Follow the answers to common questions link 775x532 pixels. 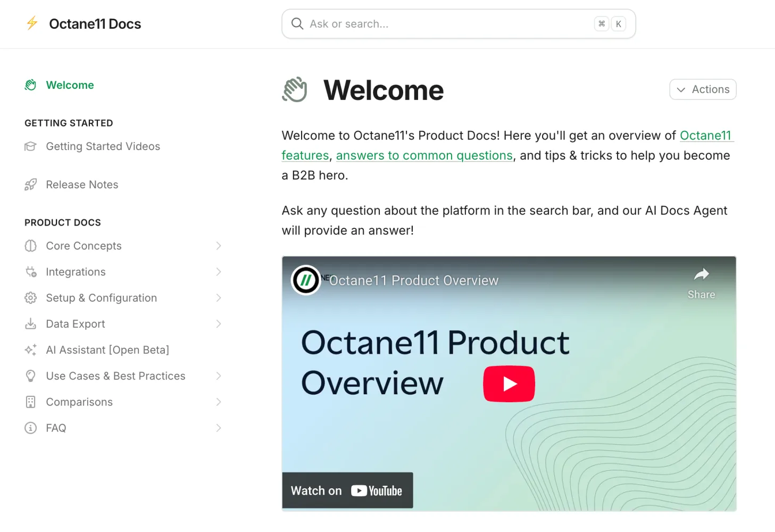(x=424, y=155)
